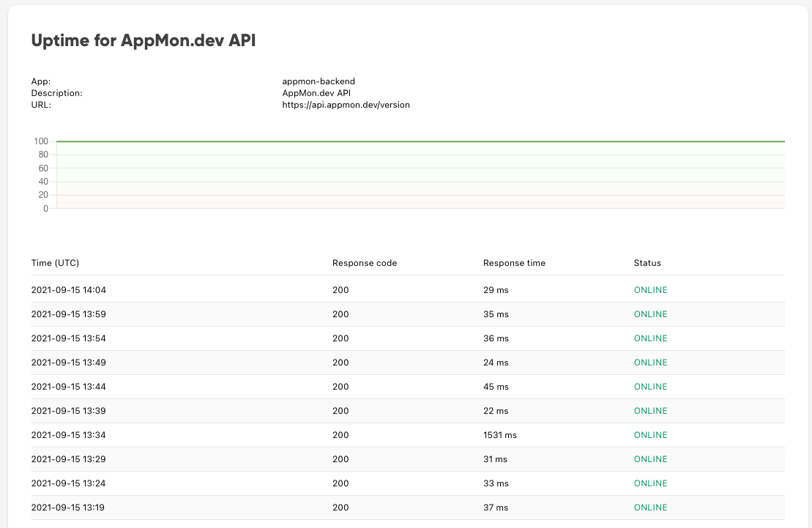Viewport: 812px width, 528px height.
Task: Click the 100 label on chart axis
Action: coord(41,141)
